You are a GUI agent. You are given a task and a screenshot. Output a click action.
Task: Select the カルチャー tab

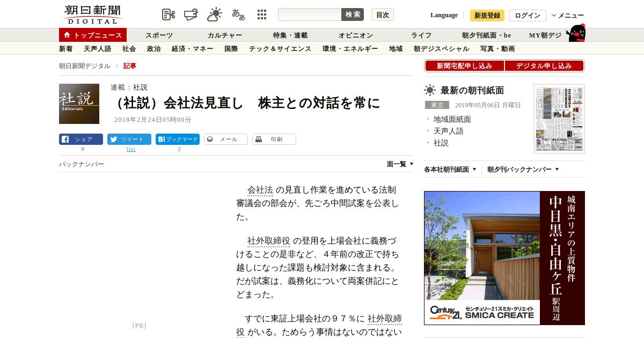coord(225,35)
